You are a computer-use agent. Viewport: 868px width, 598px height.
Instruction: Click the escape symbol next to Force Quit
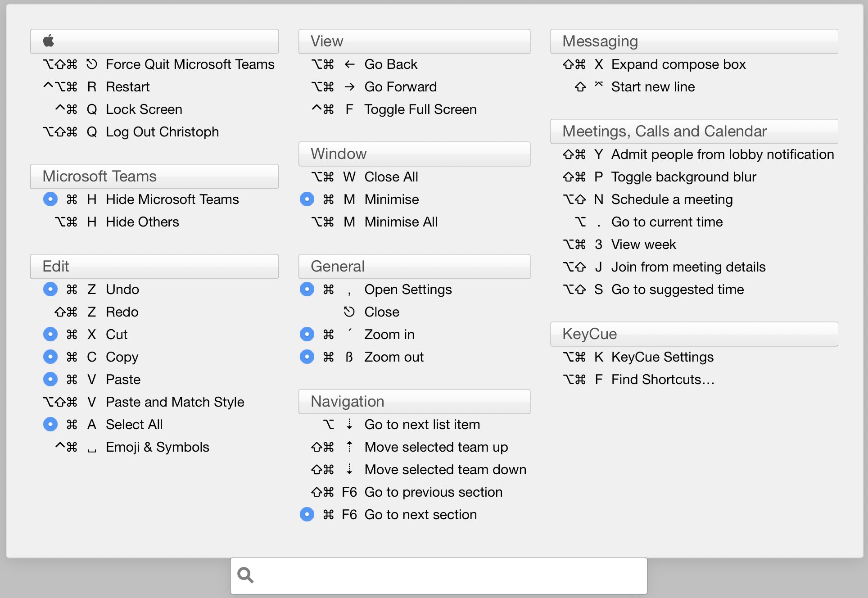(x=92, y=64)
